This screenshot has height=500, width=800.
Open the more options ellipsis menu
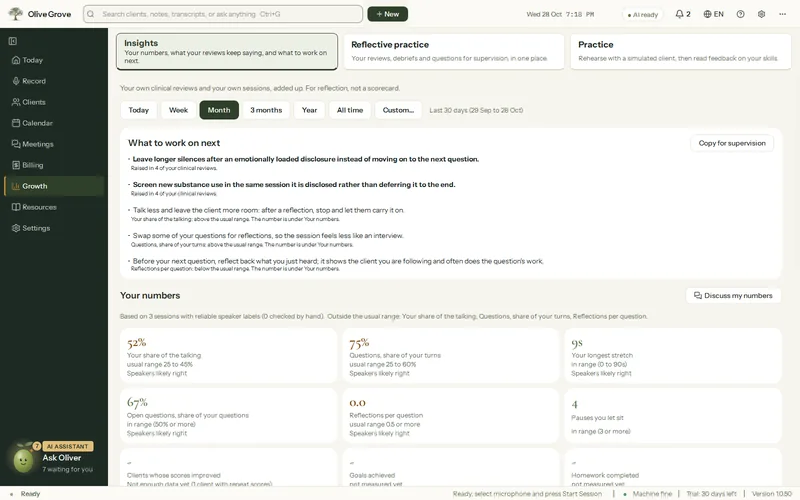[x=782, y=14]
